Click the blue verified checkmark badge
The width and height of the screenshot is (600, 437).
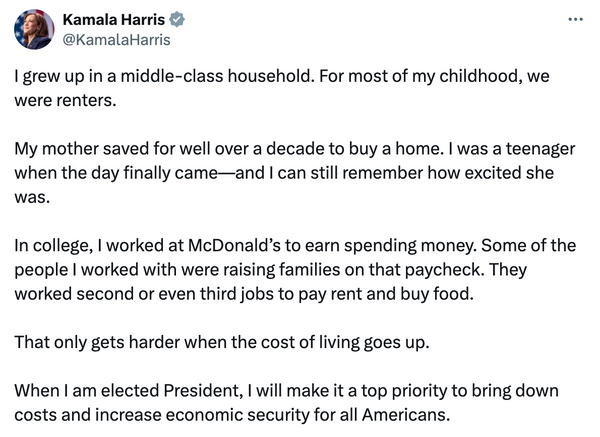(x=177, y=20)
